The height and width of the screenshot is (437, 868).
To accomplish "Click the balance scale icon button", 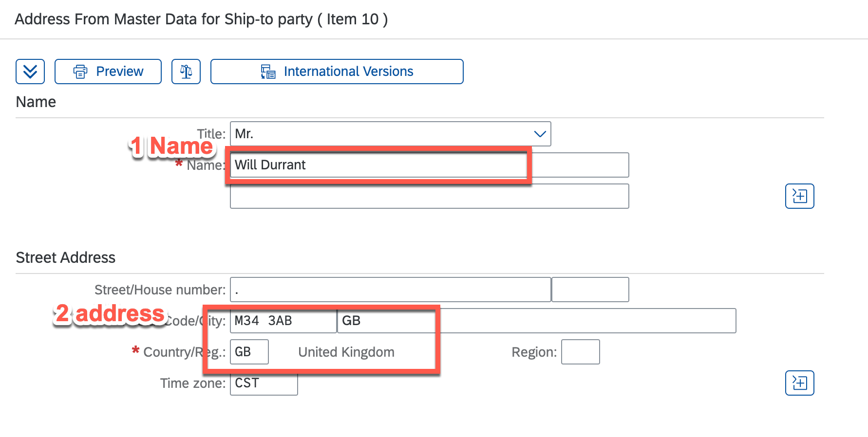I will tap(186, 72).
